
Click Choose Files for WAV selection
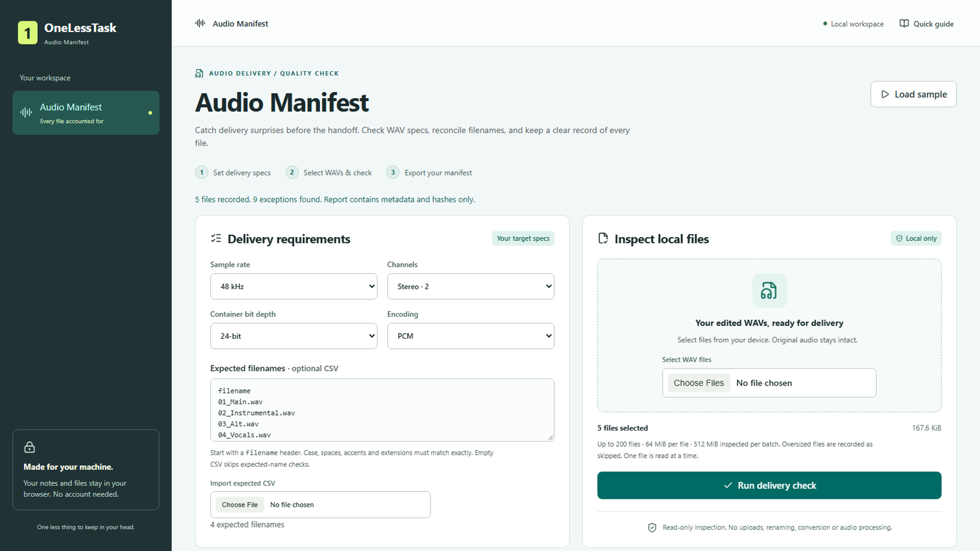point(699,383)
